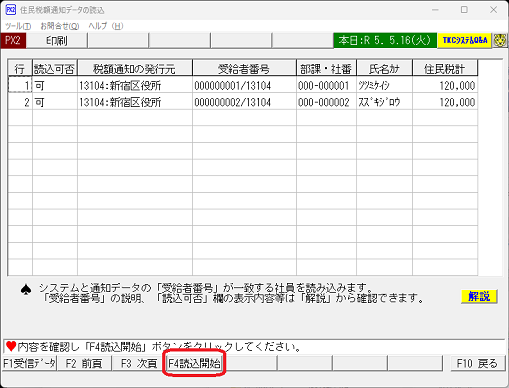Click cell 000-000001
509x388 pixels.
(326, 85)
